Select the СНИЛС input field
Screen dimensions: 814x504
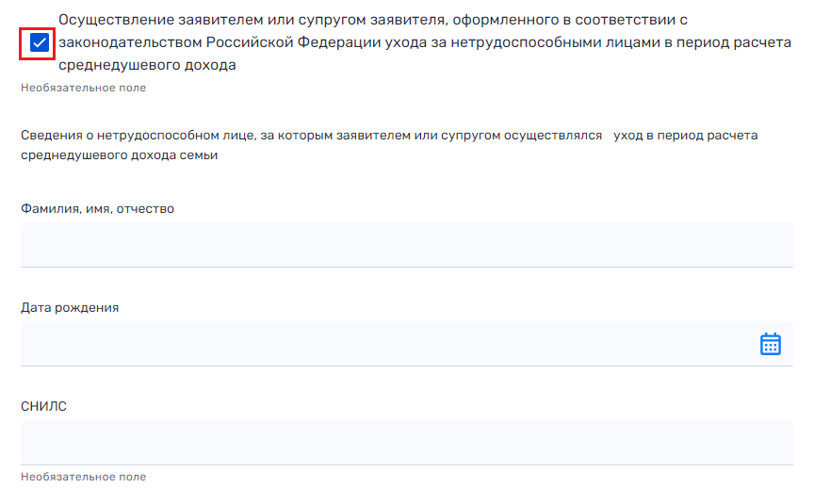(406, 443)
